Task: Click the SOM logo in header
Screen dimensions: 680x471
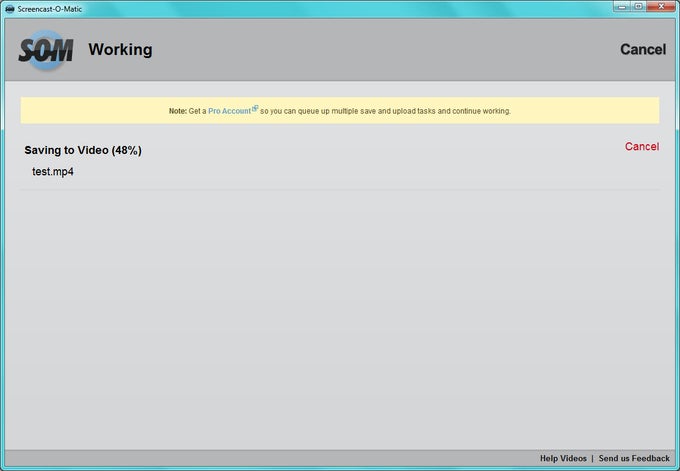Action: pos(46,50)
